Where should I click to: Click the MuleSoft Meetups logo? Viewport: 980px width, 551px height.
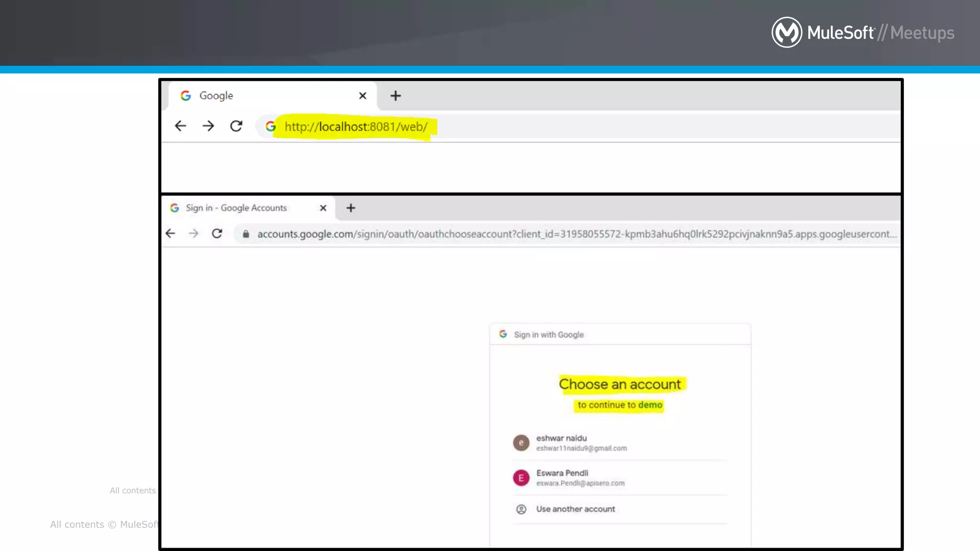(x=863, y=33)
